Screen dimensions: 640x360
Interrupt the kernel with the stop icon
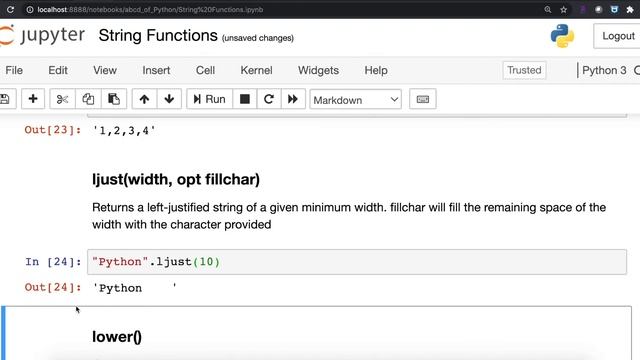pyautogui.click(x=245, y=99)
